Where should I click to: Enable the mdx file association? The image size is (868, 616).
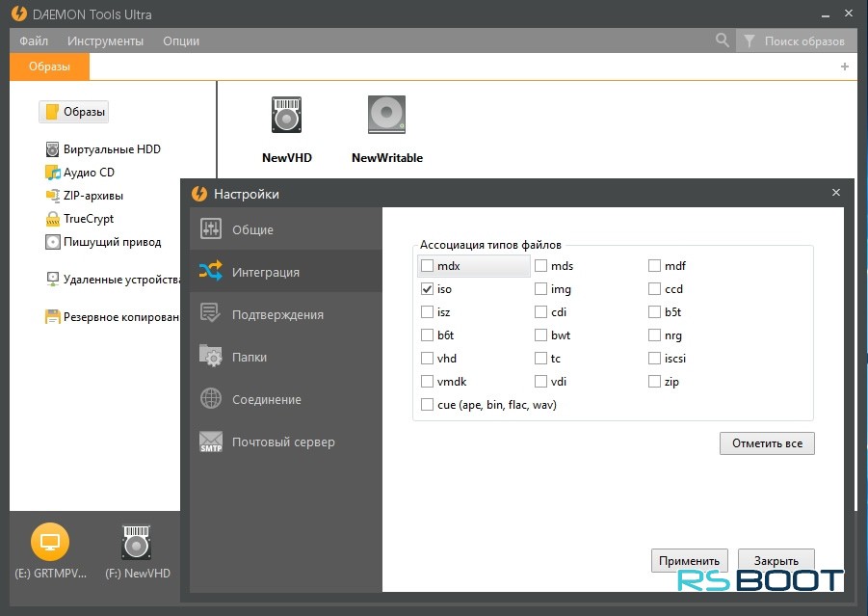coord(427,266)
